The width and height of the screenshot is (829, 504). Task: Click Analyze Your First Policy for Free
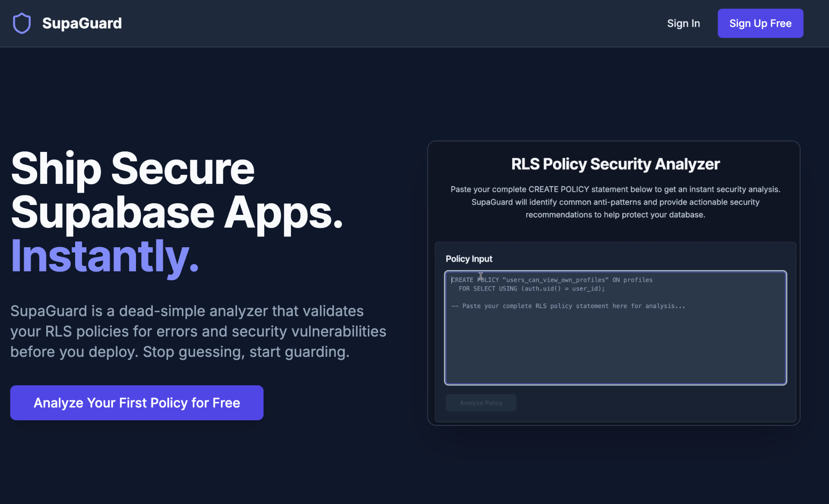point(137,403)
